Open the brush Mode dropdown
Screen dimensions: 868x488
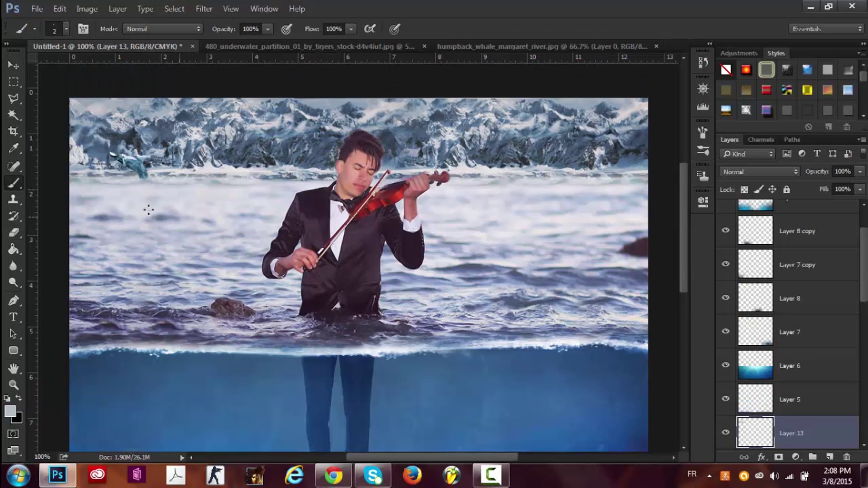[162, 29]
